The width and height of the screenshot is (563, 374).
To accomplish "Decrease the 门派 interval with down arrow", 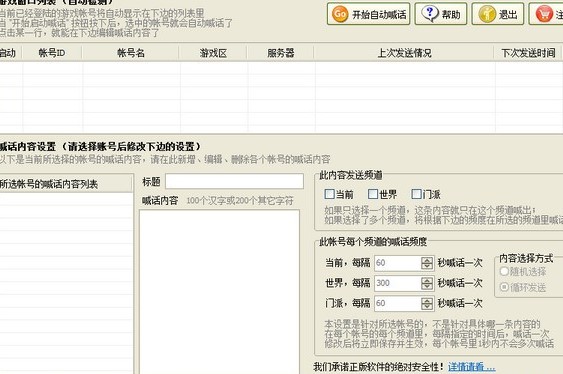I will click(x=427, y=307).
